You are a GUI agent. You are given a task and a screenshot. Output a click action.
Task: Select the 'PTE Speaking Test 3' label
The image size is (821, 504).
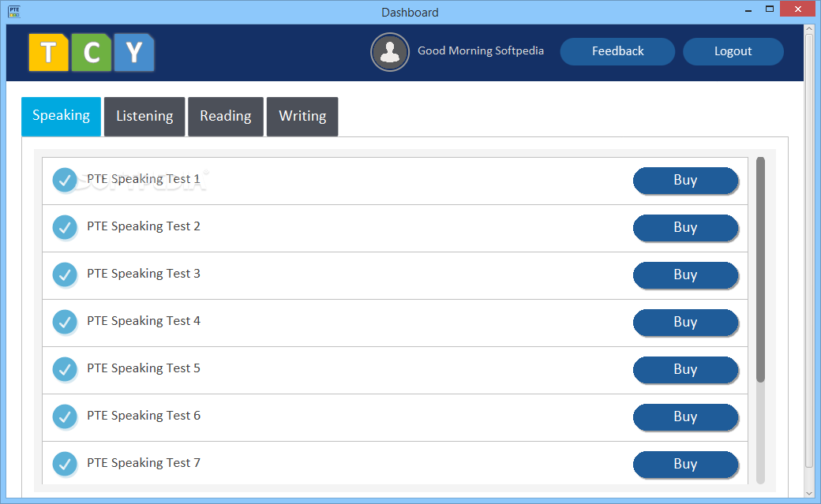[x=144, y=274]
